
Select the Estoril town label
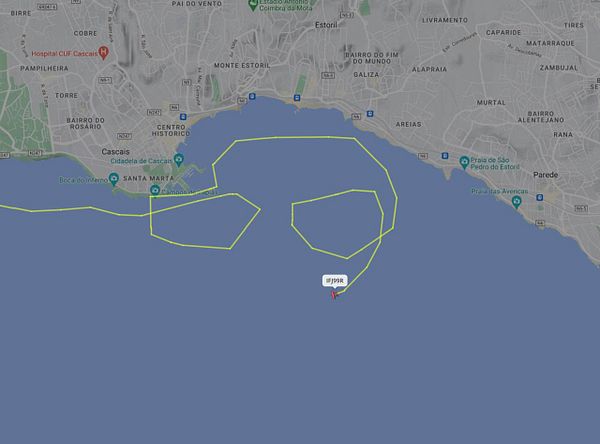326,25
